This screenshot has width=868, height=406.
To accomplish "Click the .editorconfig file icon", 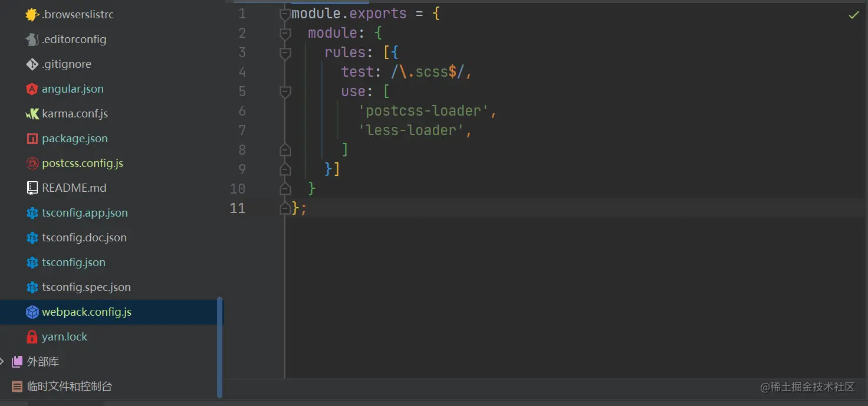I will coord(32,40).
